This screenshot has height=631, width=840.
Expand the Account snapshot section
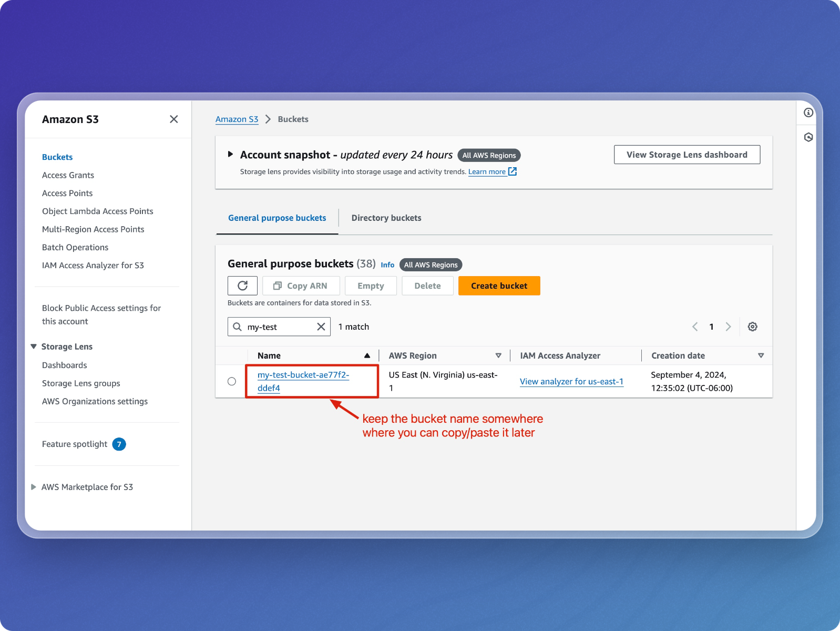coord(230,154)
